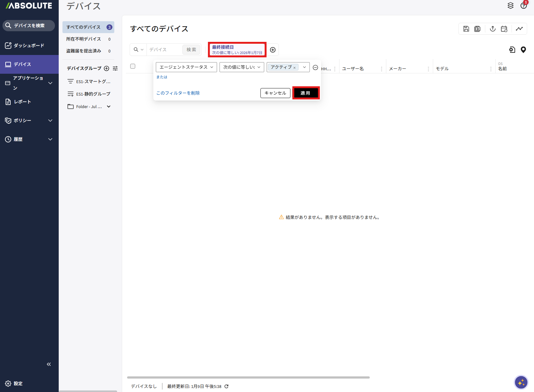The image size is (534, 392).
Task: Expand the Folder - Jul group
Action: [109, 107]
